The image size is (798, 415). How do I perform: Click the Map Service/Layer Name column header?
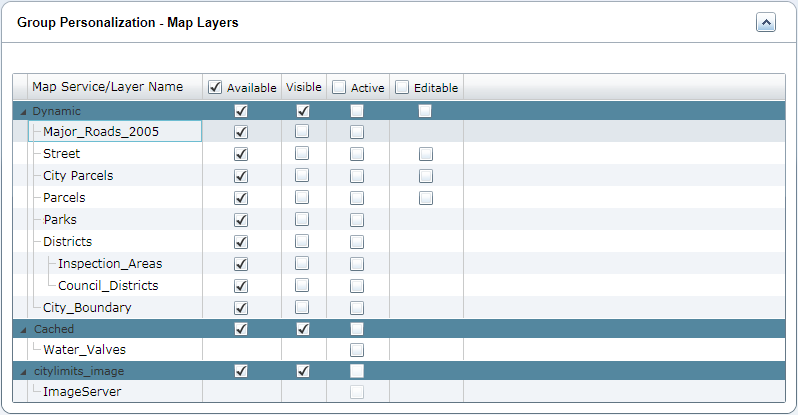coord(107,87)
